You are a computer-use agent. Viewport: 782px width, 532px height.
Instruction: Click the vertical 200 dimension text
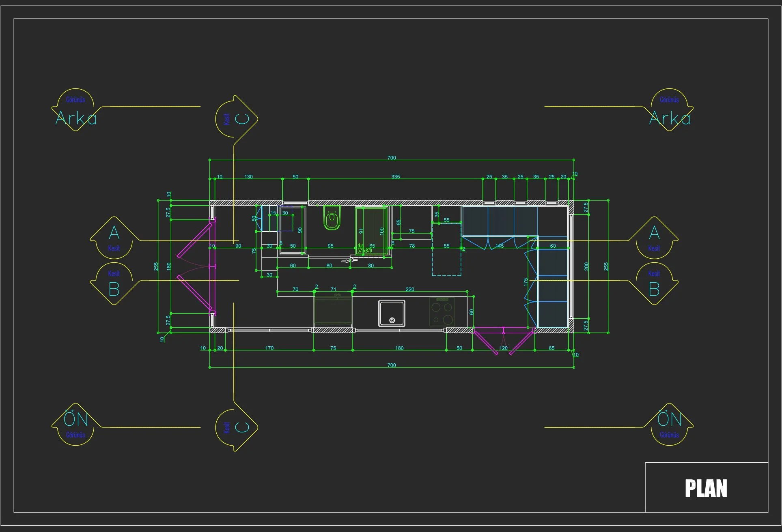coord(586,266)
